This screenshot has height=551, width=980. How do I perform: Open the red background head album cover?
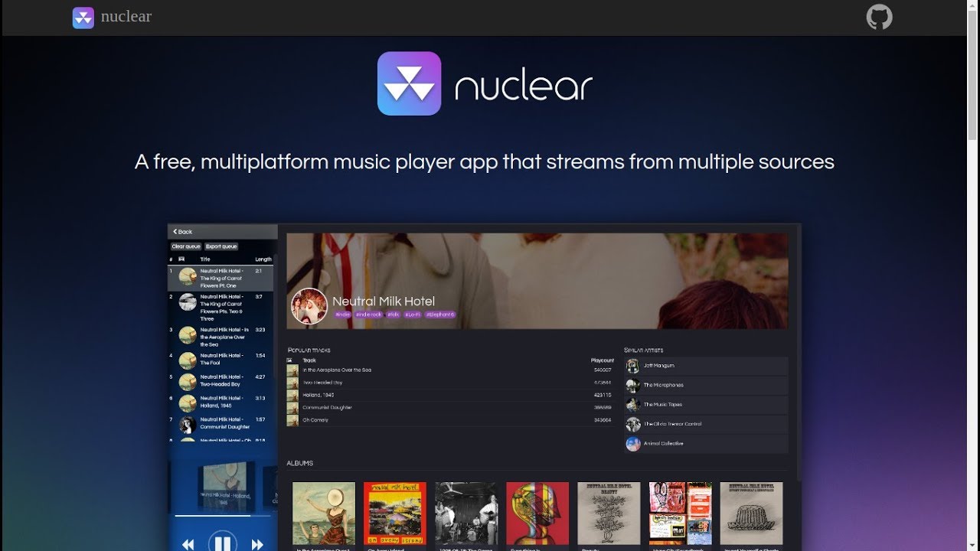537,513
